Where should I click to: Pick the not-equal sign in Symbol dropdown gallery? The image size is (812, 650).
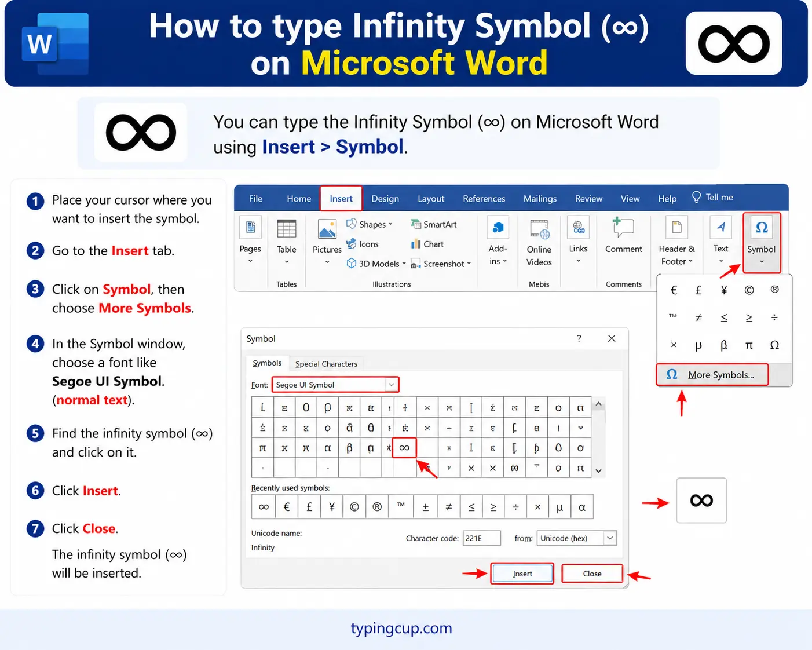(698, 317)
